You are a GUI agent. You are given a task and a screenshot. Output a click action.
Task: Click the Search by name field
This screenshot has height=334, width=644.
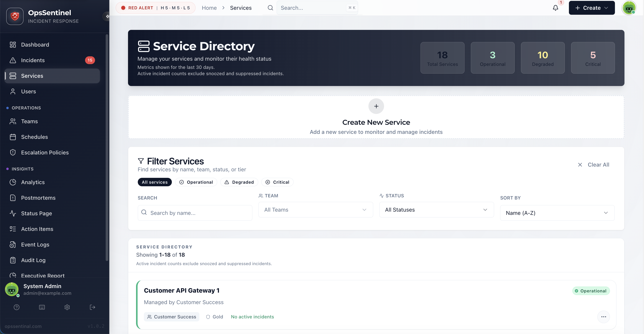click(x=195, y=213)
